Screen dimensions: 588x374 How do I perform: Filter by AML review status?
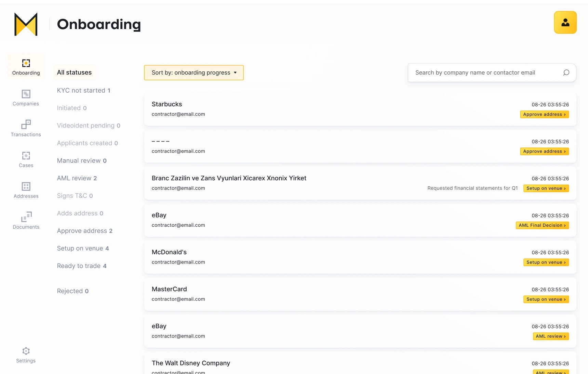77,178
